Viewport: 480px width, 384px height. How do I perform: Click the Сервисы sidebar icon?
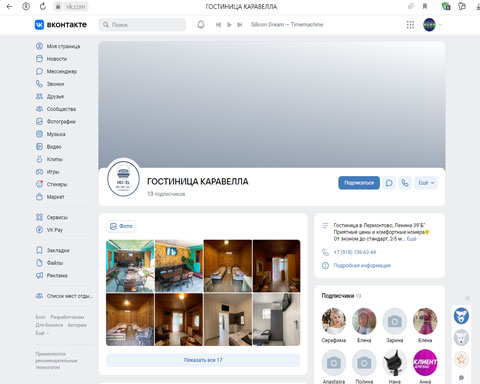coord(39,217)
